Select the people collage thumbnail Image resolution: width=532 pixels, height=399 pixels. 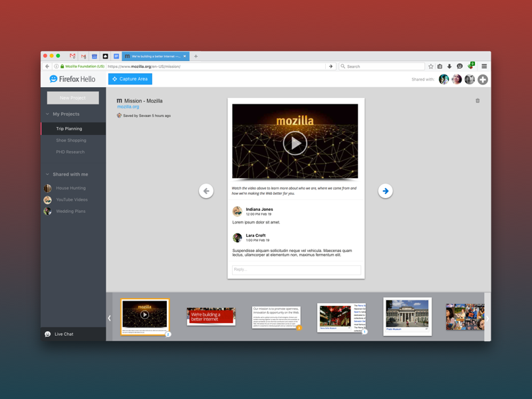click(x=465, y=317)
